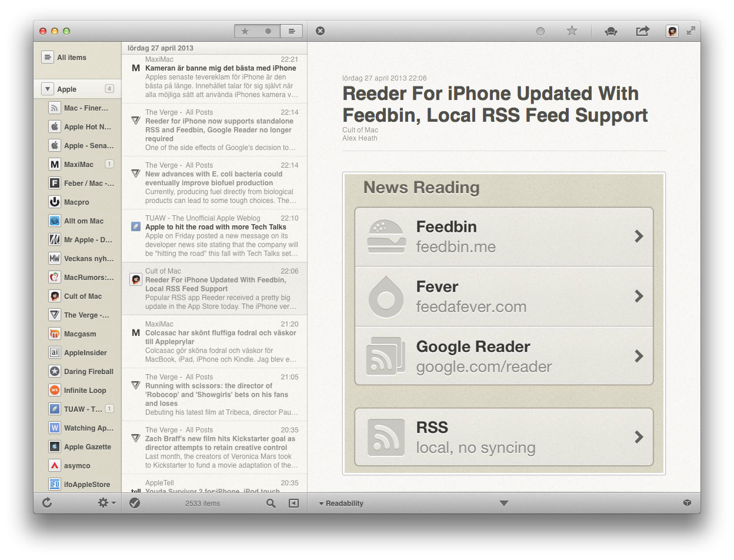Viewport: 734px width, 560px height.
Task: Search articles with magnifier icon
Action: pos(271,504)
